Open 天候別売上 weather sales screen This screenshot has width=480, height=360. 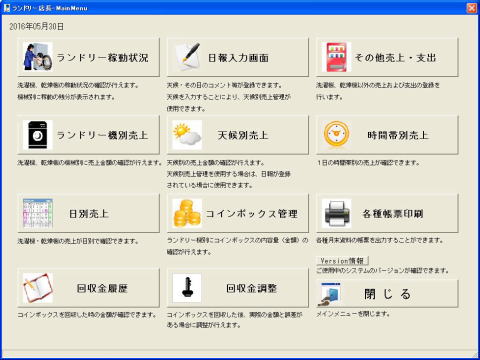(238, 135)
